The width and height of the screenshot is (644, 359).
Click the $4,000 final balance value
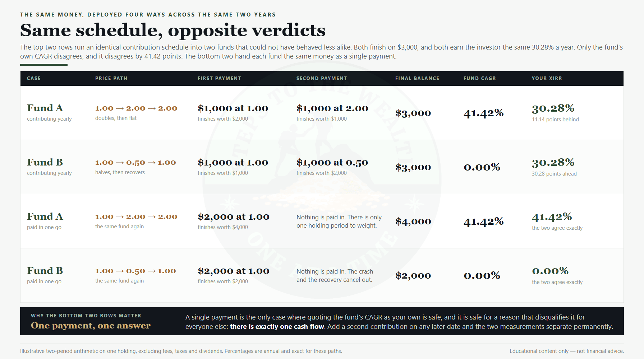pyautogui.click(x=413, y=222)
